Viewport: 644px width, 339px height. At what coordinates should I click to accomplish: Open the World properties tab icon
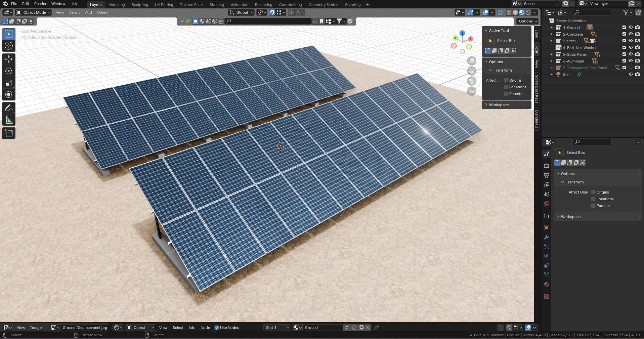point(547,203)
